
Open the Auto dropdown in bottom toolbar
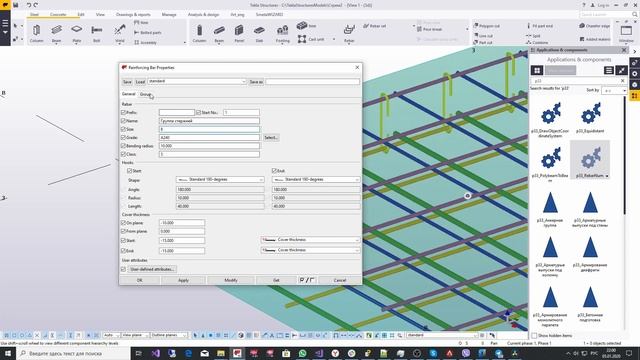tap(111, 335)
